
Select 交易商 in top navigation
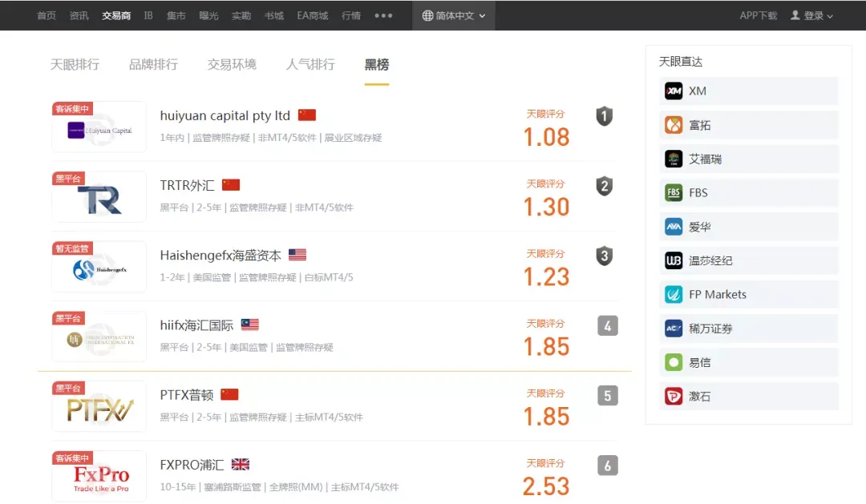(116, 15)
